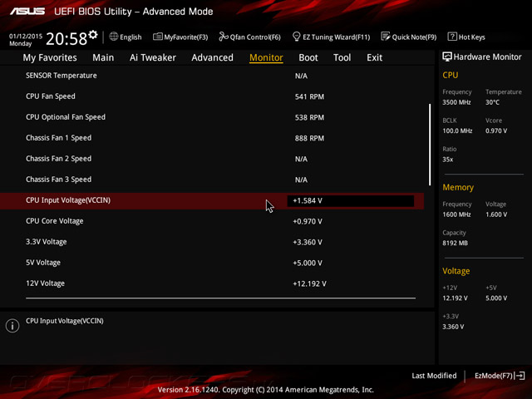Select Chassis Fan 2 Speed row
532x399 pixels.
click(212, 159)
